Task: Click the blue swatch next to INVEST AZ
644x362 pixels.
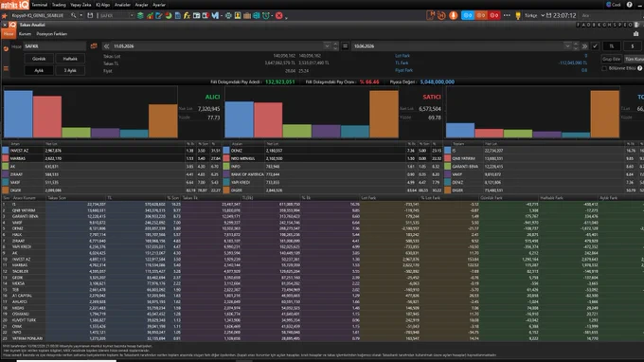Action: [6, 151]
